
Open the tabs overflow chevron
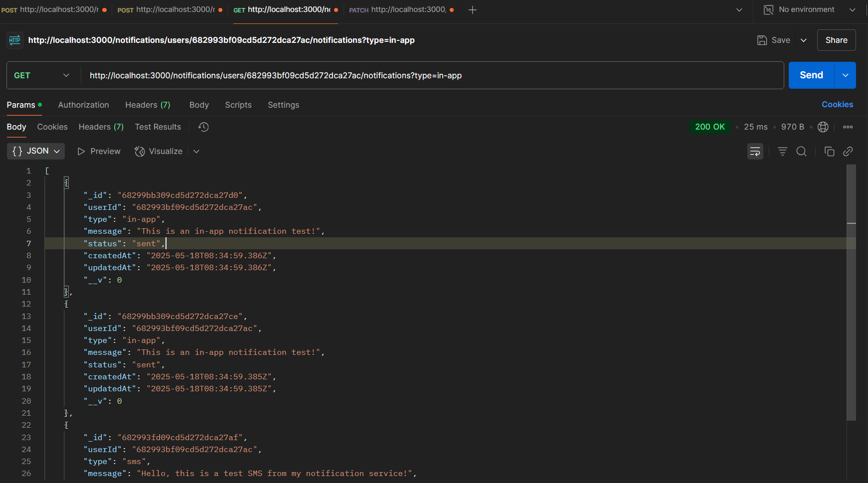tap(739, 10)
